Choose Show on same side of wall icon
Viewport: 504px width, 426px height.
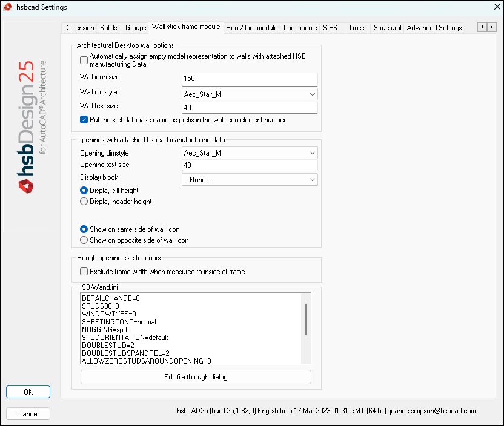tap(84, 229)
